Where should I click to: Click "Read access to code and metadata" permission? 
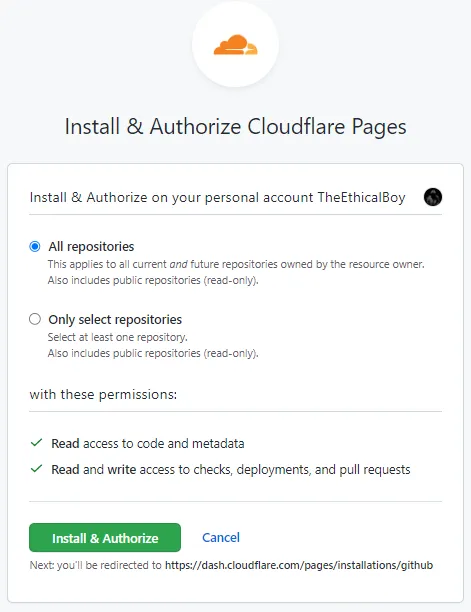coord(148,443)
